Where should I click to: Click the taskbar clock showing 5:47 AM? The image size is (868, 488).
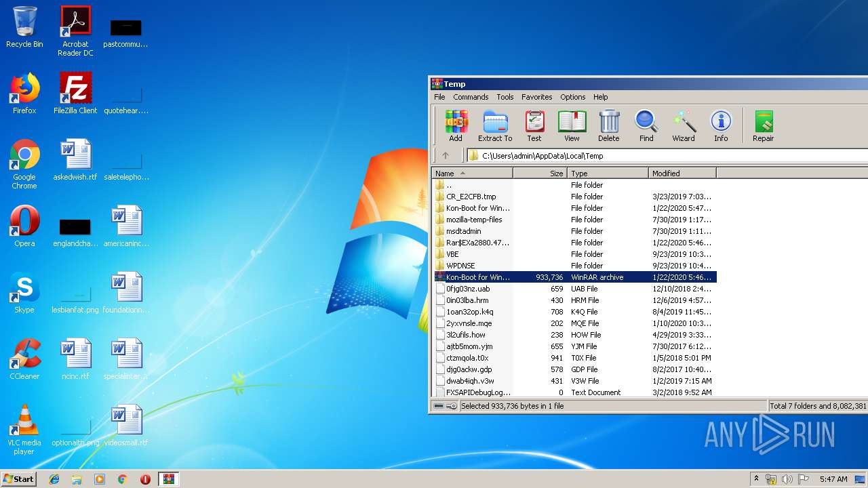[x=833, y=479]
